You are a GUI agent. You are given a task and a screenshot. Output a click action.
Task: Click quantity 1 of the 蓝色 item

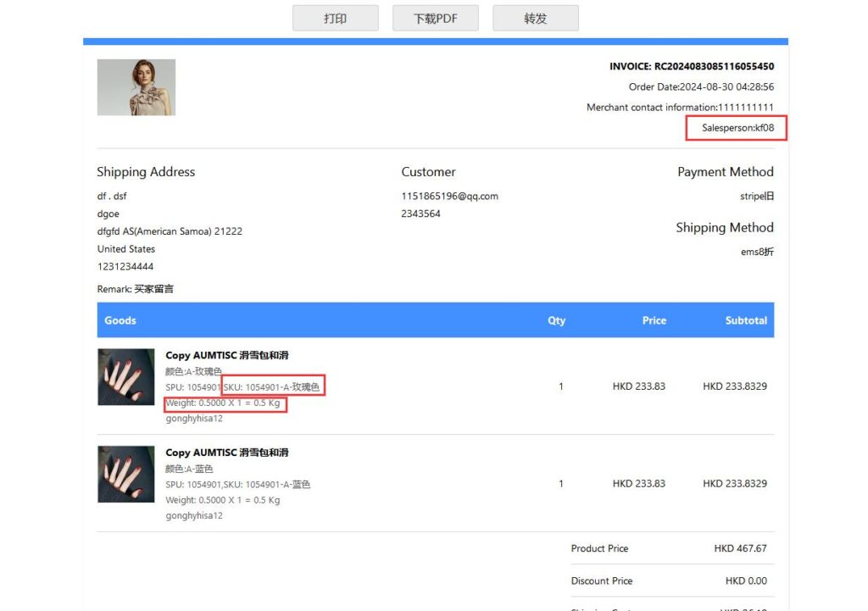tap(561, 484)
